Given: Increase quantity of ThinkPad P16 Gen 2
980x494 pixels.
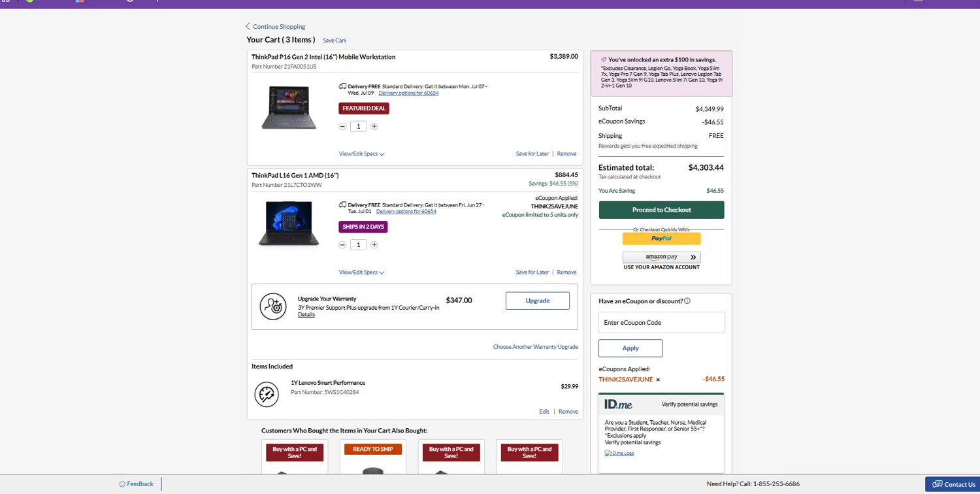Looking at the screenshot, I should click(x=374, y=126).
